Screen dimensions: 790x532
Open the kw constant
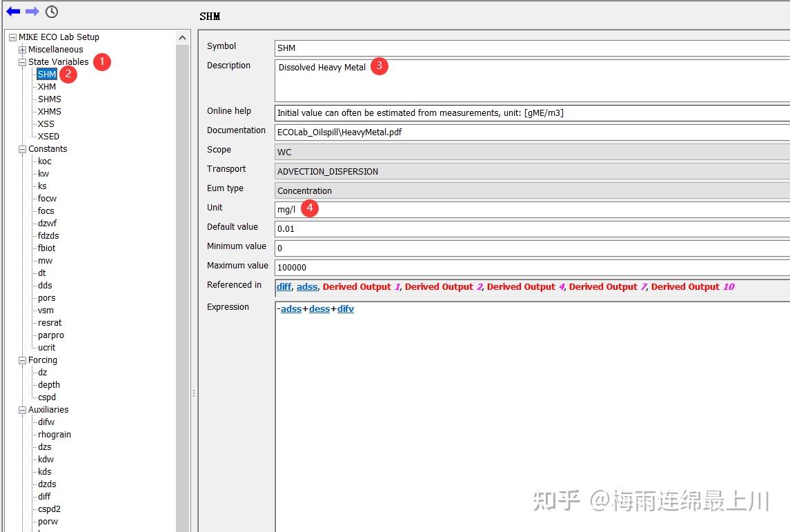43,174
